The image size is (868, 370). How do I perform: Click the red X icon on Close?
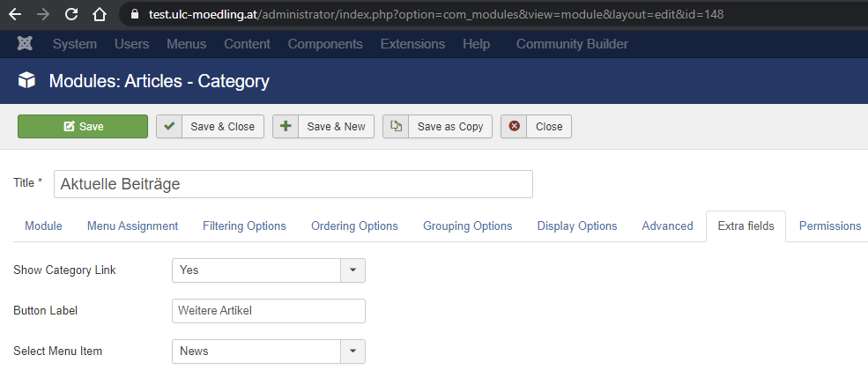514,127
